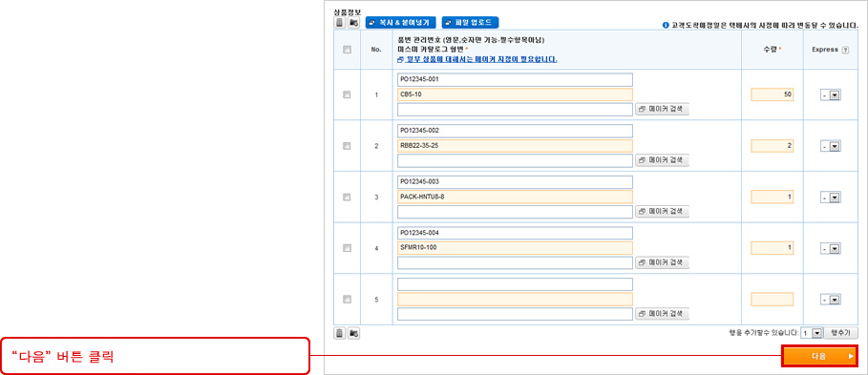Click 메이커 검색 for row 4 SFMR10-100

click(662, 262)
